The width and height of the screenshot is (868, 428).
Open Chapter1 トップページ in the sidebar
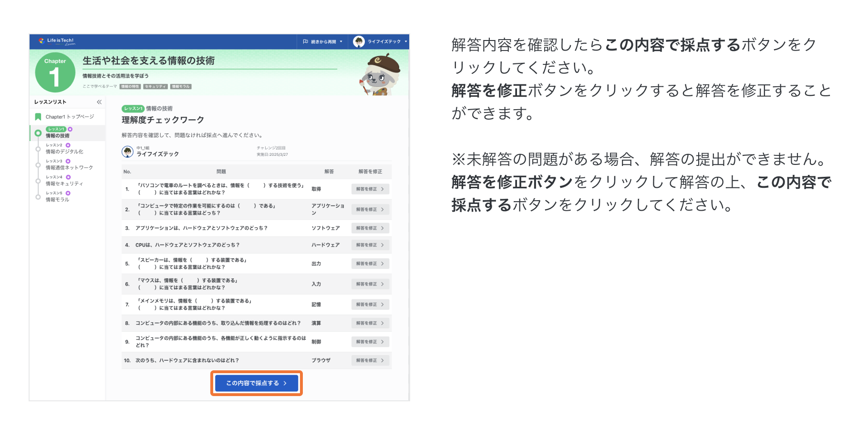point(70,117)
